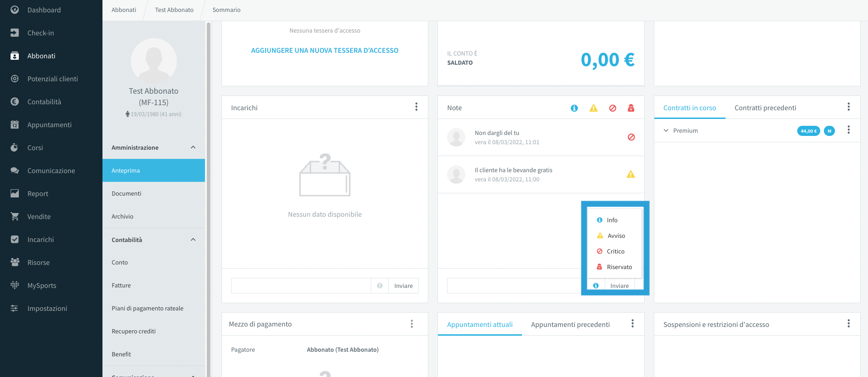The image size is (868, 377).
Task: Open the Premium contract three-dot menu
Action: pyautogui.click(x=848, y=130)
